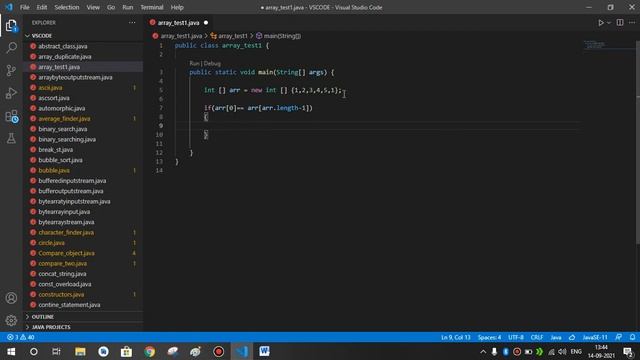This screenshot has height=360, width=640.
Task: Open contine_statement.java in the explorer
Action: point(69,305)
